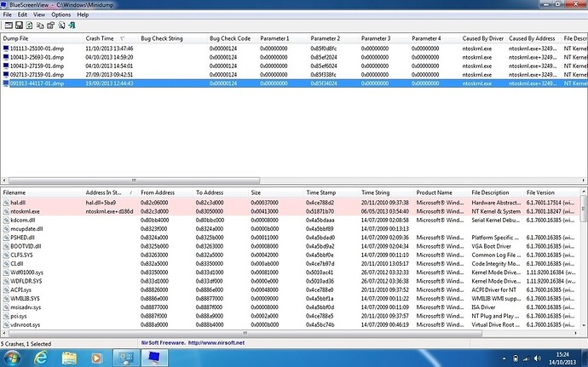Click the file icon beside ACPI.sys
The height and width of the screenshot is (367, 588).
tap(6, 290)
